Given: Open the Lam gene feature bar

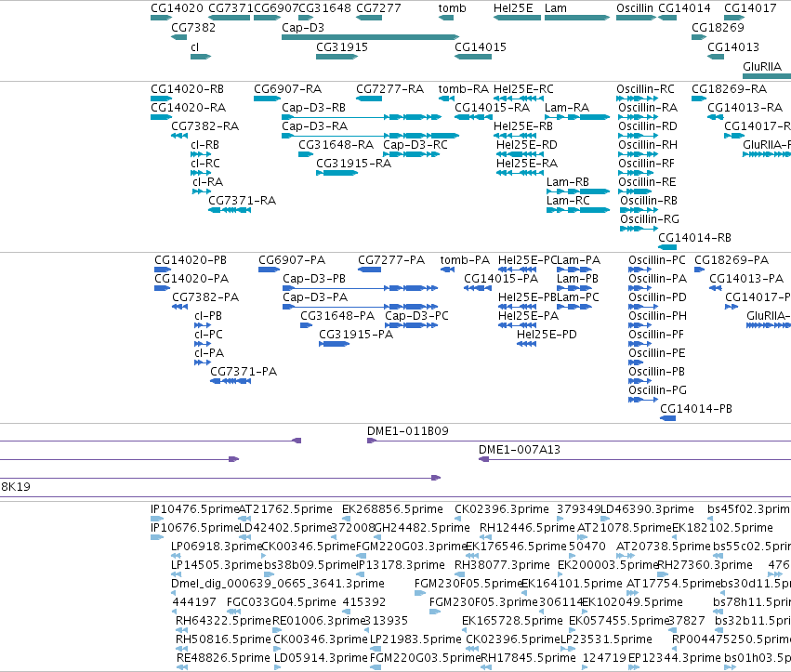Looking at the screenshot, I should [577, 18].
